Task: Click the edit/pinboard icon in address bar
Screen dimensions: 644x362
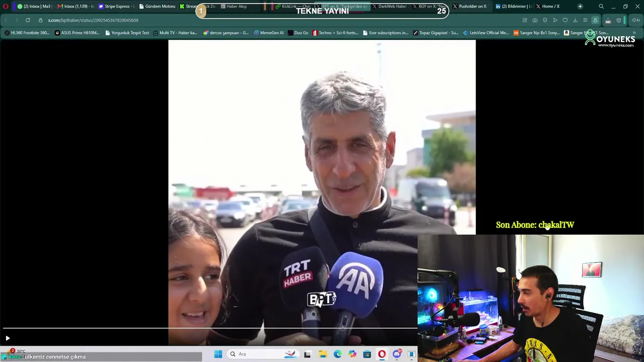Action: 525,20
